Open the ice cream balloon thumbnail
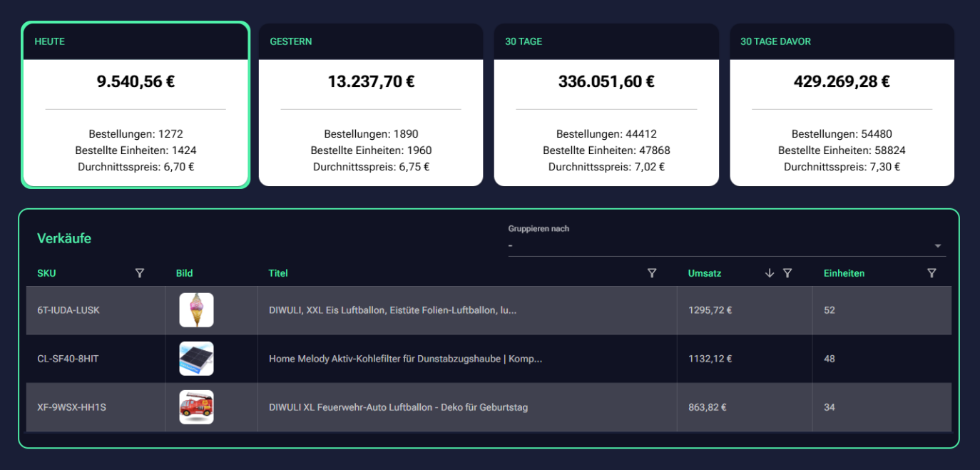 (x=196, y=310)
